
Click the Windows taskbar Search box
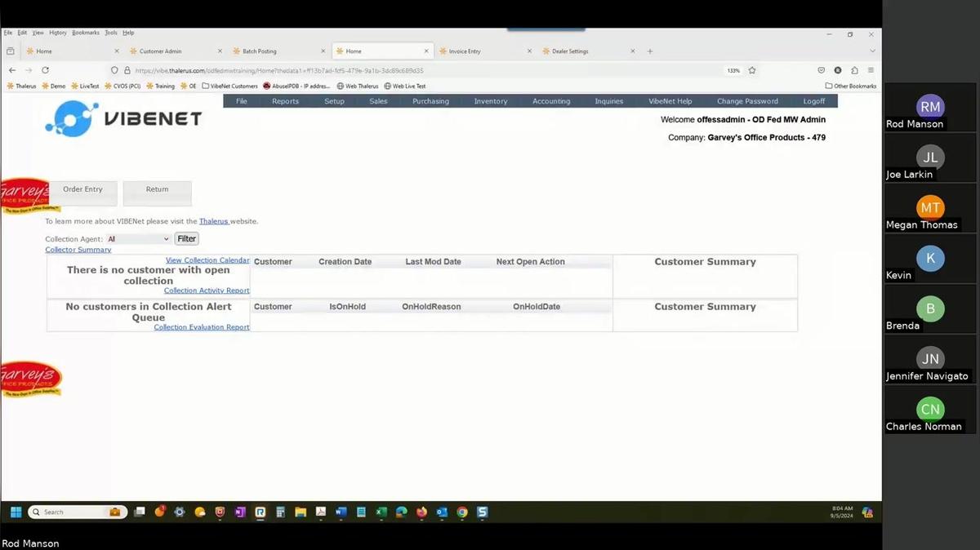coord(75,512)
